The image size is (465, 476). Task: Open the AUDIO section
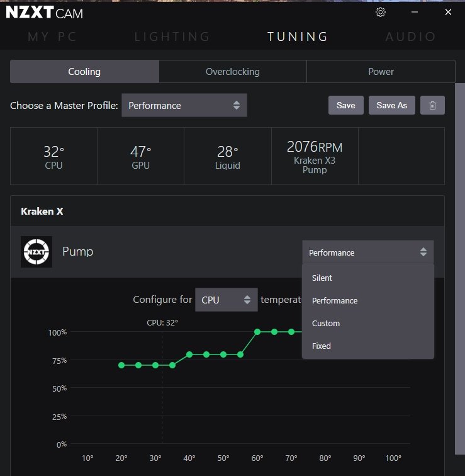click(411, 37)
